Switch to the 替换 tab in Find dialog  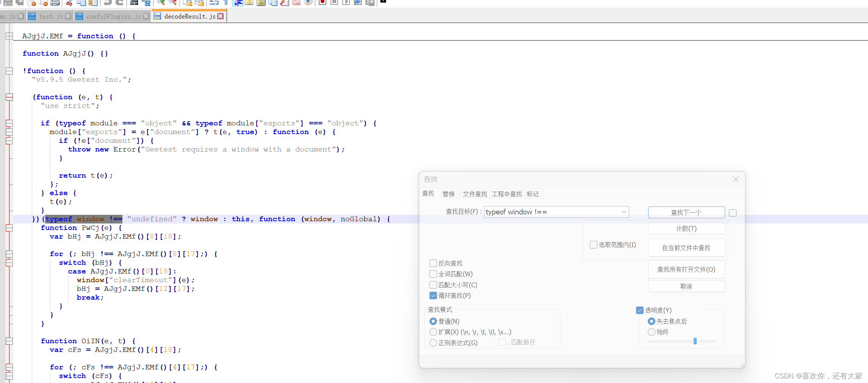point(449,194)
